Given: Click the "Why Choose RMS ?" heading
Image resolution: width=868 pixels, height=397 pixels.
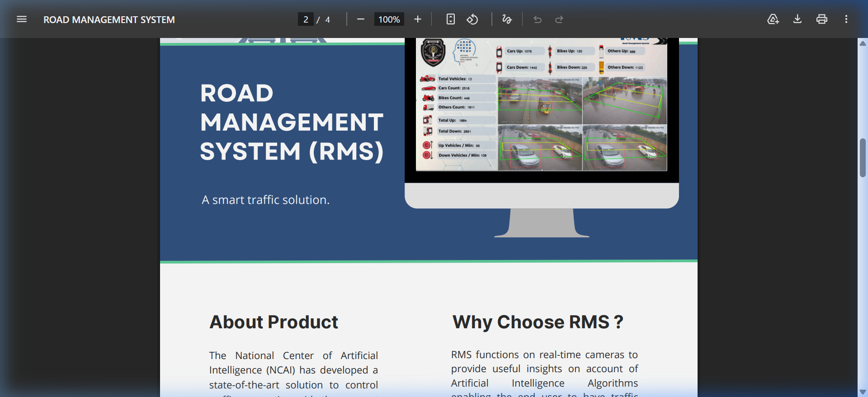Looking at the screenshot, I should 538,322.
